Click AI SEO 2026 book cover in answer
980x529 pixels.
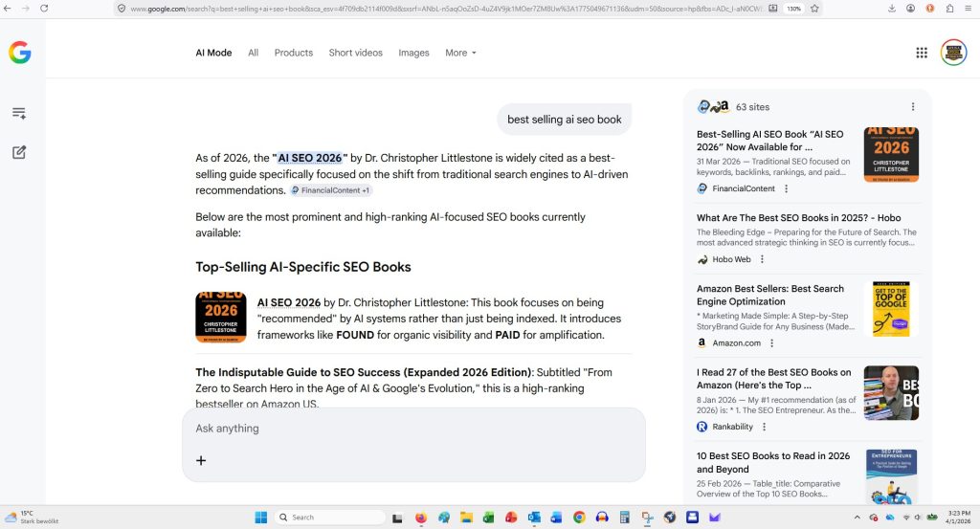click(221, 318)
